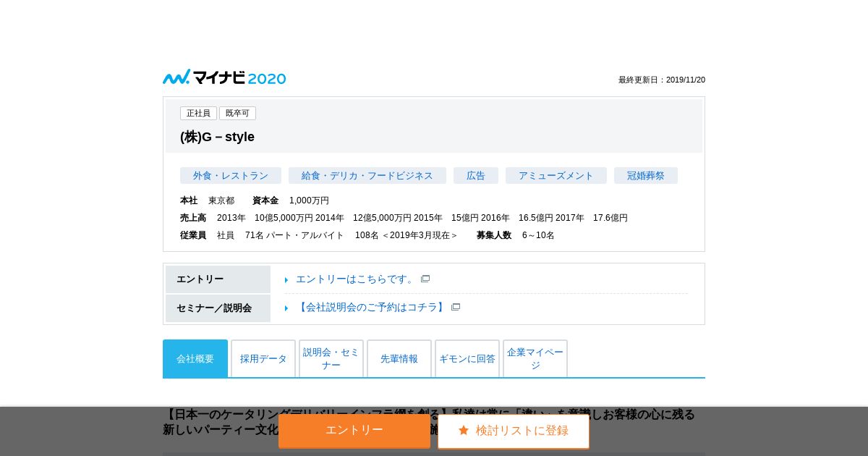Click the 冠婚葬祭 industry tag
This screenshot has width=868, height=456.
coord(646,176)
